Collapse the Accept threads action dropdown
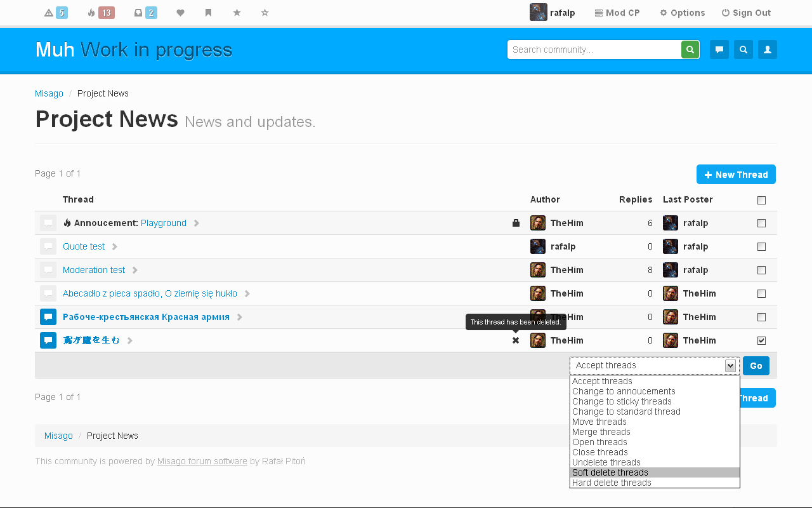Screen dimensions: 812x508 [x=730, y=366]
